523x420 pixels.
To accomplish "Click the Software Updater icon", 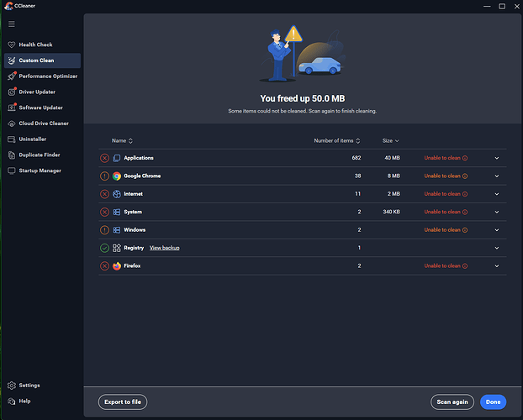I will click(12, 108).
